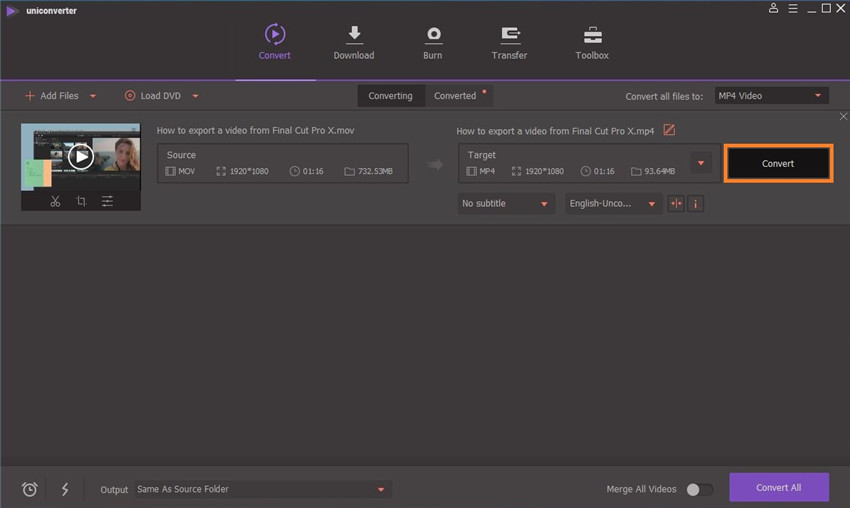
Task: Open the trim scissors tool
Action: point(55,202)
